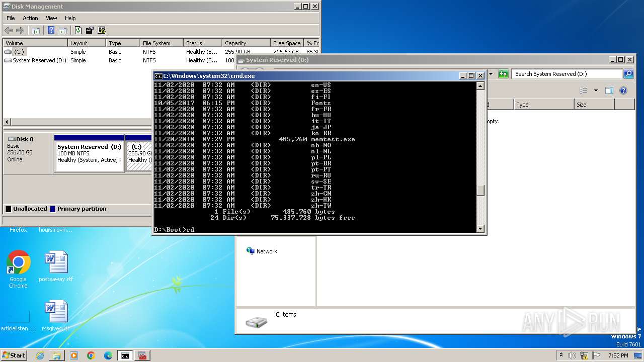Open the Action menu in Disk Management
The width and height of the screenshot is (644, 362).
30,18
